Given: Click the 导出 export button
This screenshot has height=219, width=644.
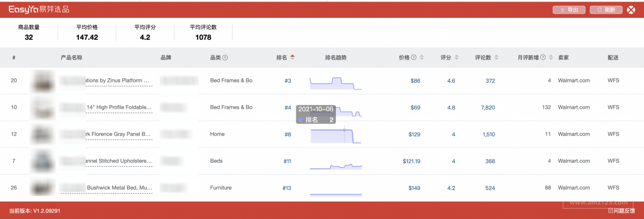Looking at the screenshot, I should click(569, 10).
